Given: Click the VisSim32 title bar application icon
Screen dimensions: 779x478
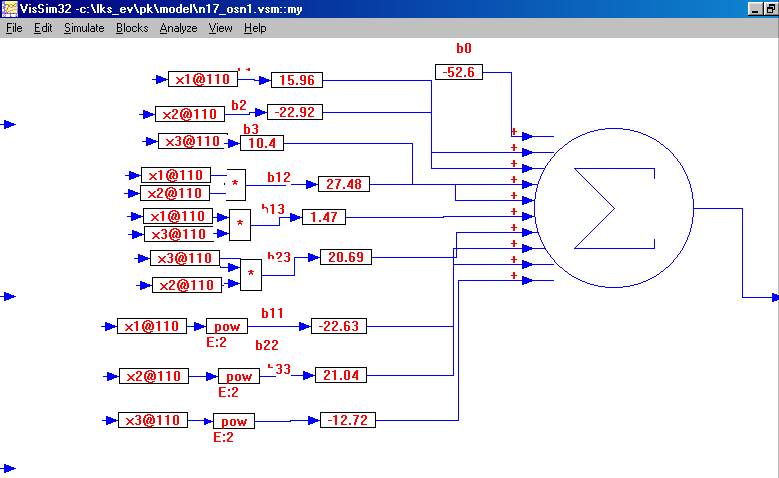Looking at the screenshot, I should pos(10,8).
